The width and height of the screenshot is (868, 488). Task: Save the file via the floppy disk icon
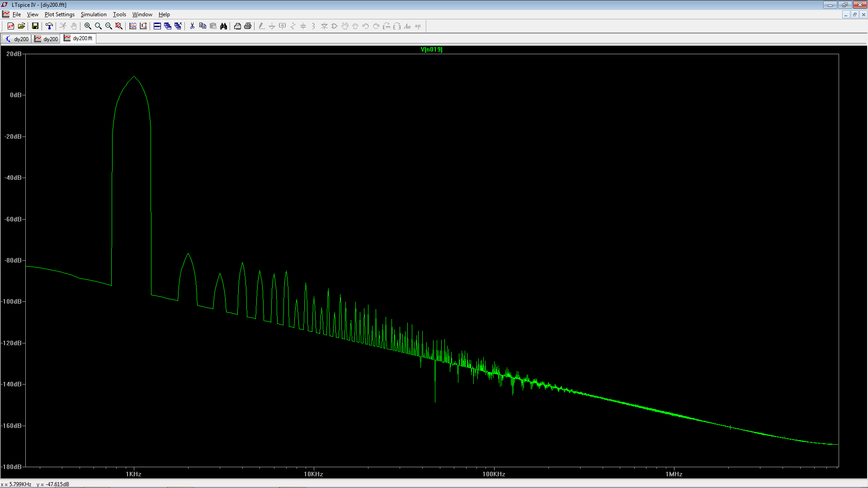point(35,26)
